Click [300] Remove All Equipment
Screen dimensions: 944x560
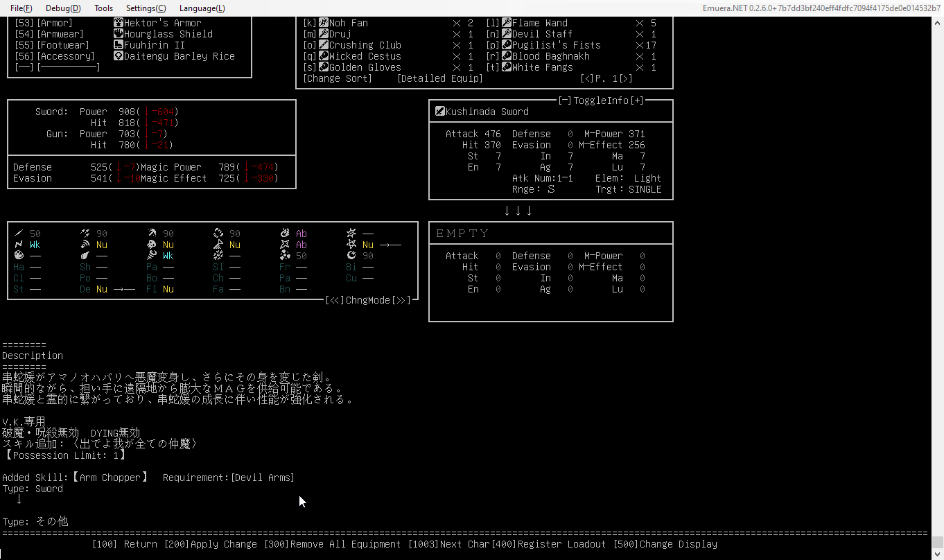click(x=333, y=544)
